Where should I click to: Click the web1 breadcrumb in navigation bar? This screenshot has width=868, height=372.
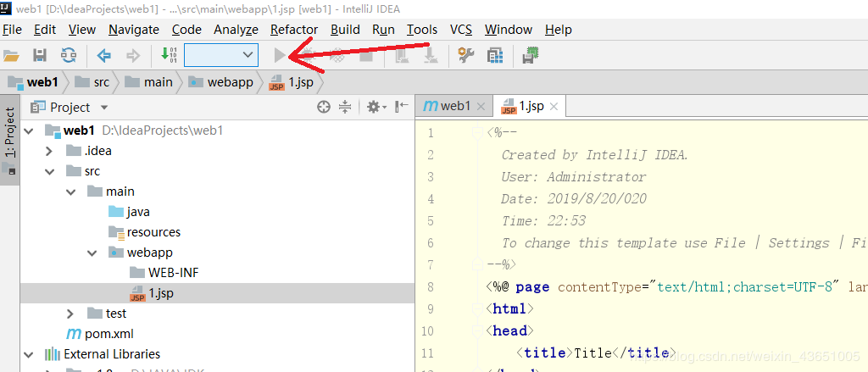coord(34,82)
